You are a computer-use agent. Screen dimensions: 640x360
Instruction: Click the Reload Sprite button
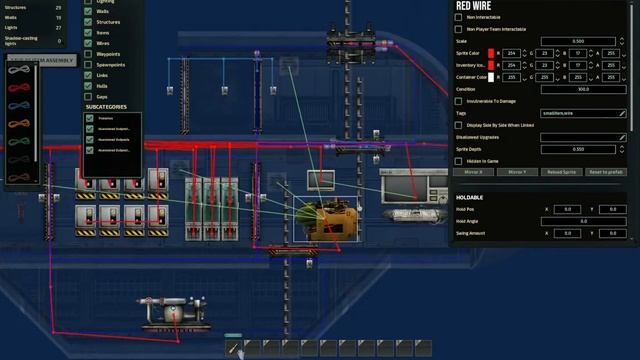click(561, 172)
